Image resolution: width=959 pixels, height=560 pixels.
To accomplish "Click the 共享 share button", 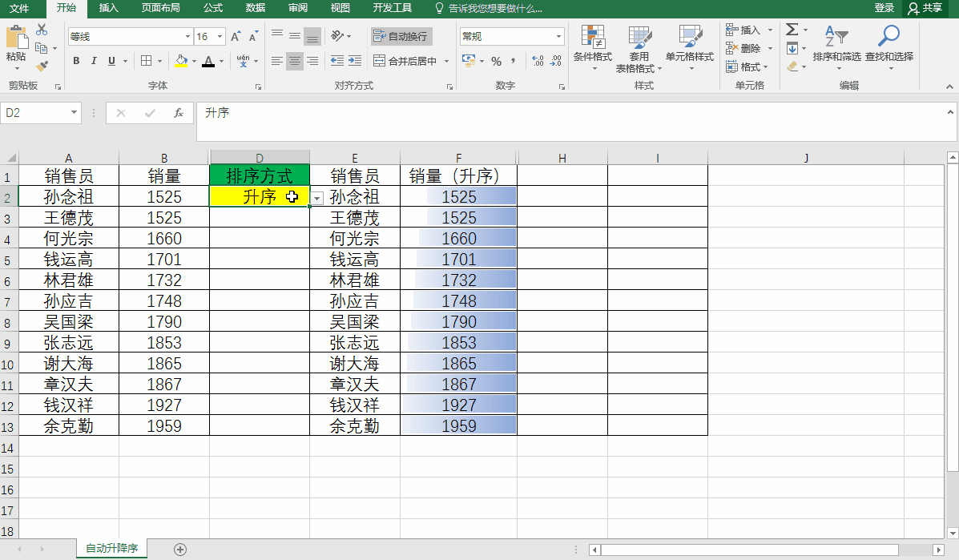I will (x=925, y=8).
